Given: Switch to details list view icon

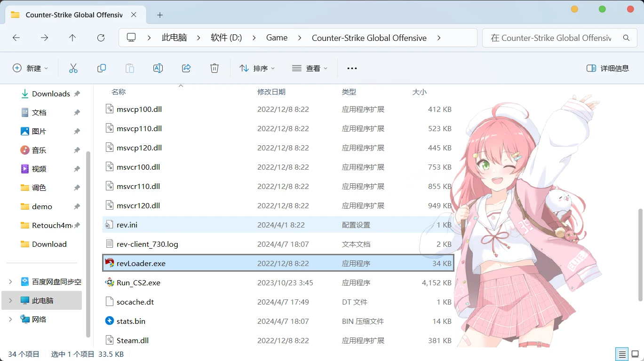Looking at the screenshot, I should pos(622,354).
